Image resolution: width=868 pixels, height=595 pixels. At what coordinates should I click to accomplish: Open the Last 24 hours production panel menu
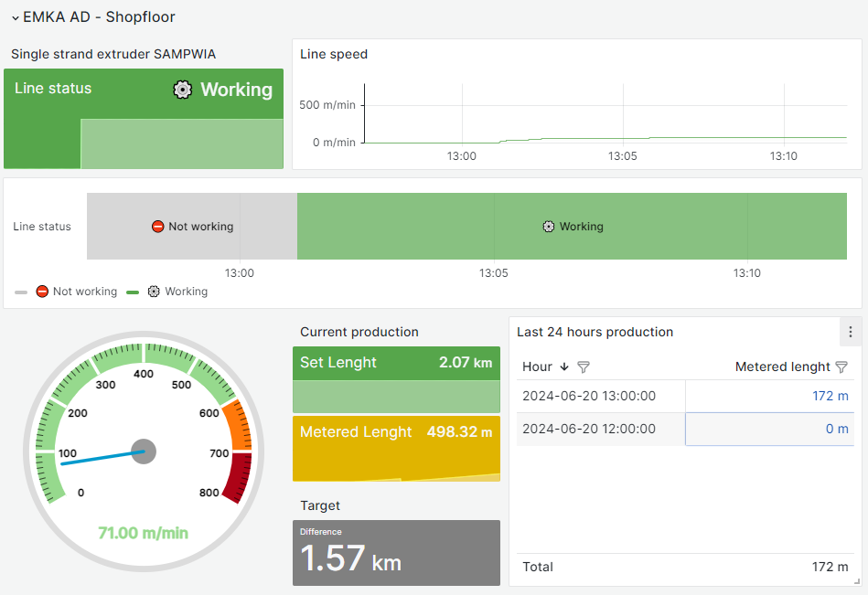(x=851, y=332)
